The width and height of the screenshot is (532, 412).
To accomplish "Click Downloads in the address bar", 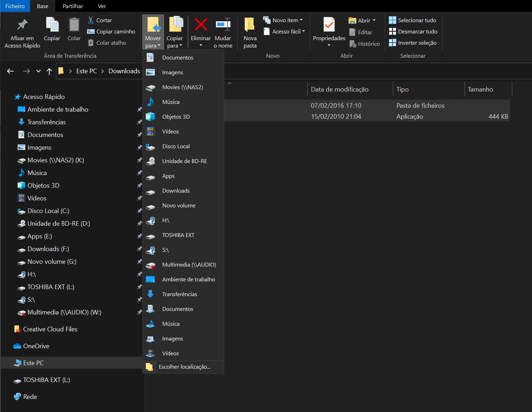I will (x=124, y=71).
